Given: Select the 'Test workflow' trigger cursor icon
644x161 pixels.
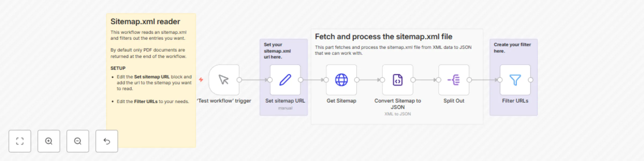Looking at the screenshot, I should (x=224, y=80).
